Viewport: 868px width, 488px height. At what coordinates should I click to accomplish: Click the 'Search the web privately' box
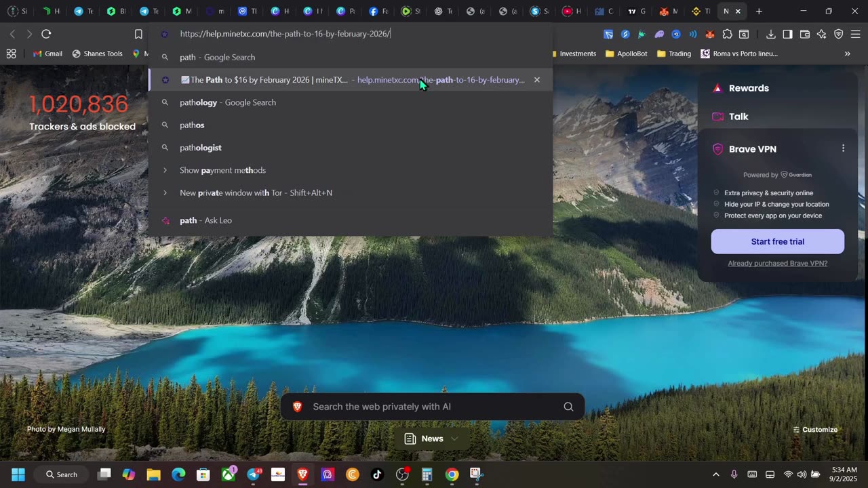click(x=433, y=407)
